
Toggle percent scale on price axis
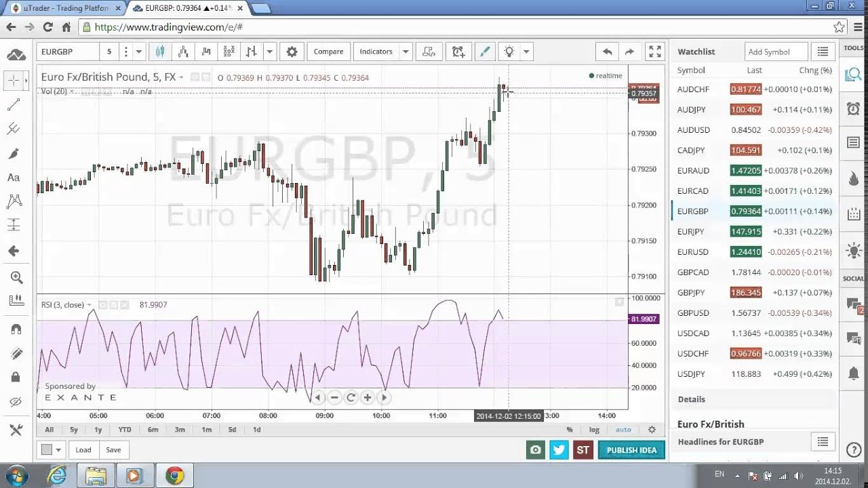point(570,430)
